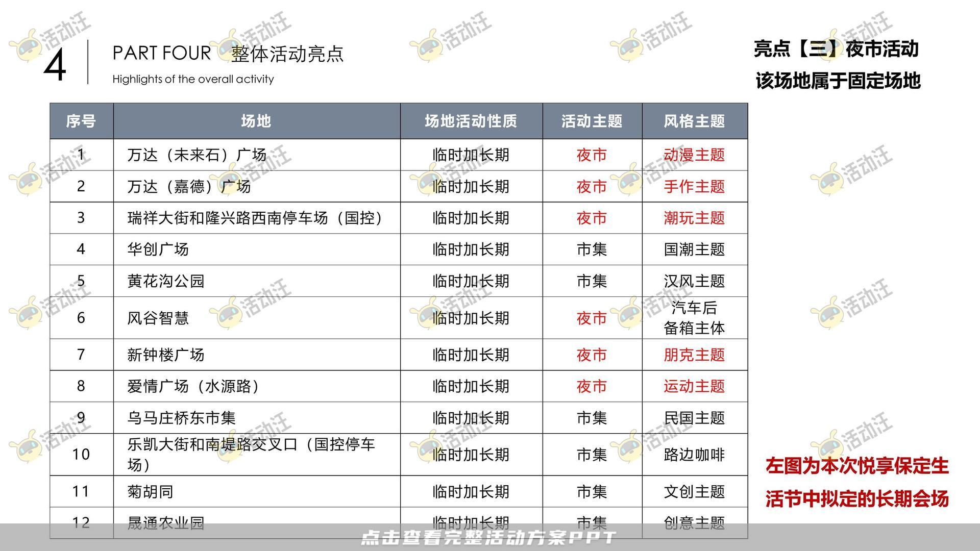Click the 汉风主题 style cell

[x=694, y=281]
